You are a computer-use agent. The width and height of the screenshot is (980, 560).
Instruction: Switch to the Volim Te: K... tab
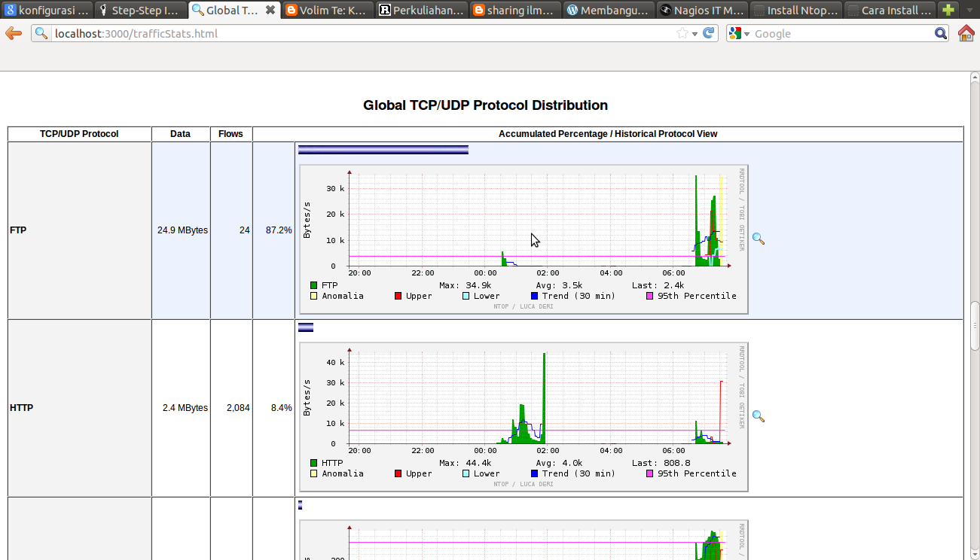coord(327,10)
